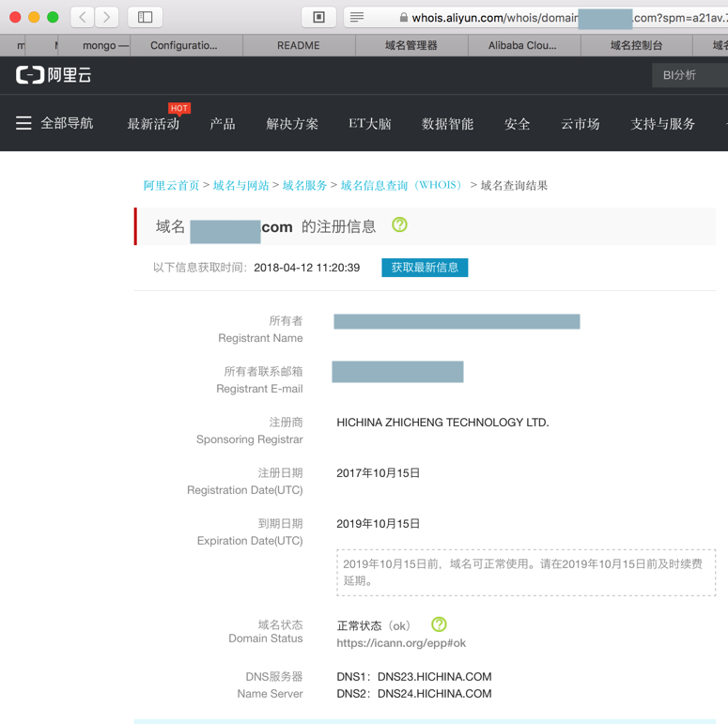Click timestamp 2018-04-12 11:20:39
Viewport: 728px width, 724px height.
pyautogui.click(x=306, y=268)
